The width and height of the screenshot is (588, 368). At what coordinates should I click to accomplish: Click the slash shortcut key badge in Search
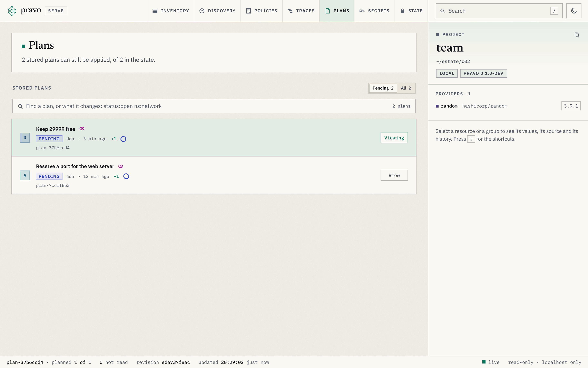click(554, 11)
